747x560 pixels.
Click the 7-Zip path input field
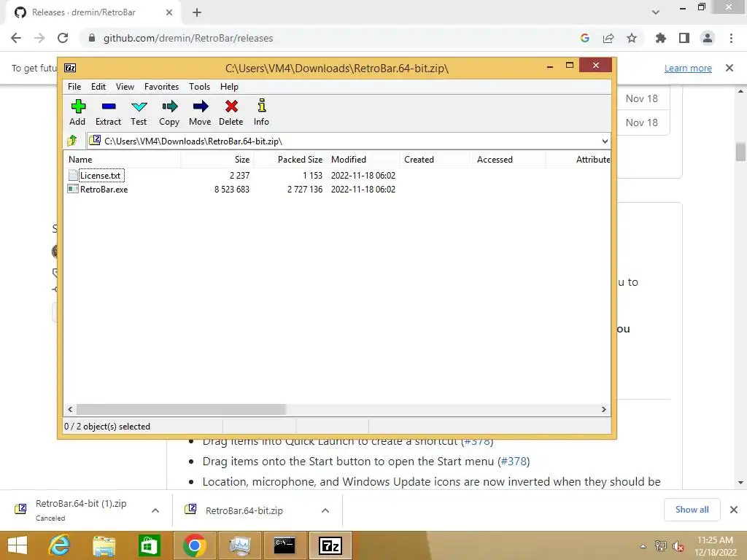click(348, 141)
